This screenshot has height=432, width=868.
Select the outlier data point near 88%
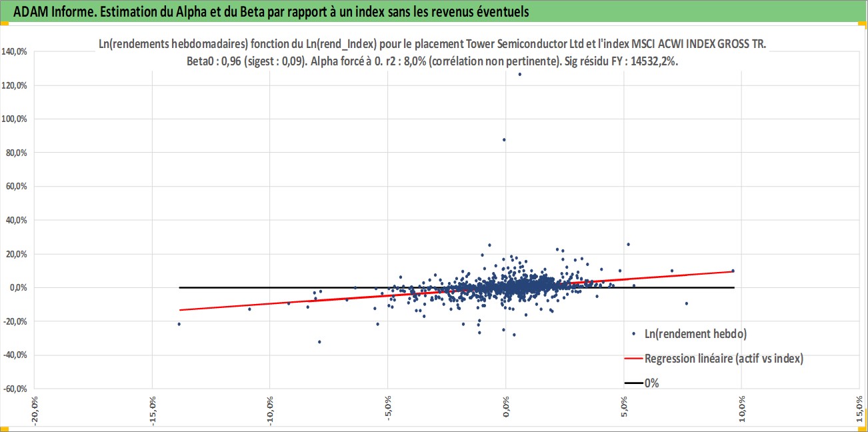[x=504, y=139]
